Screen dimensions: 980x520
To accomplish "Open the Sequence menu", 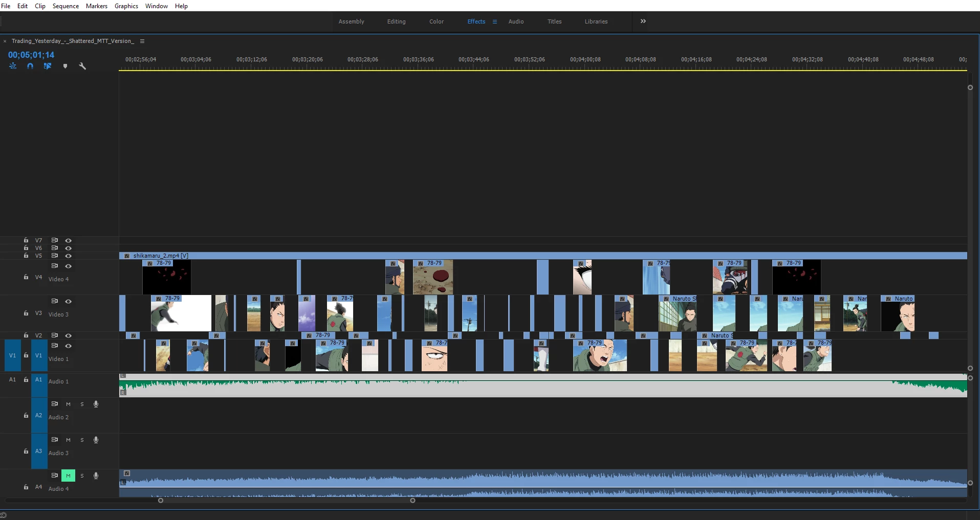I will (x=66, y=6).
